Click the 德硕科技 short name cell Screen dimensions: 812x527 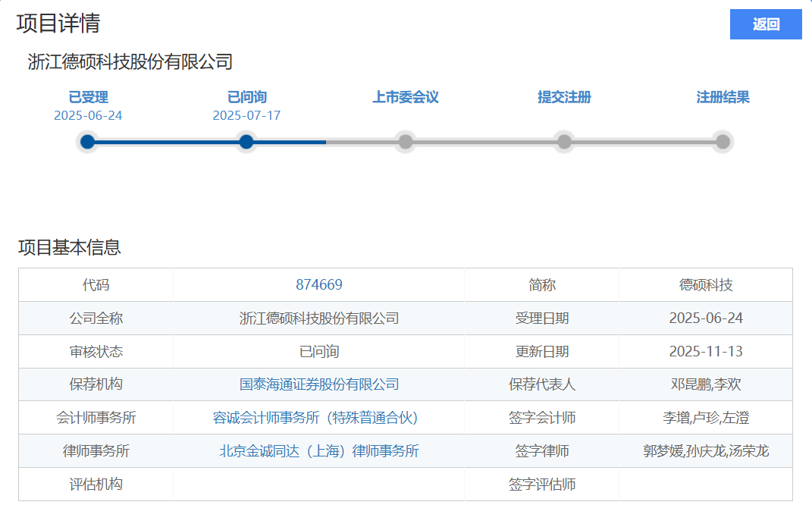706,285
